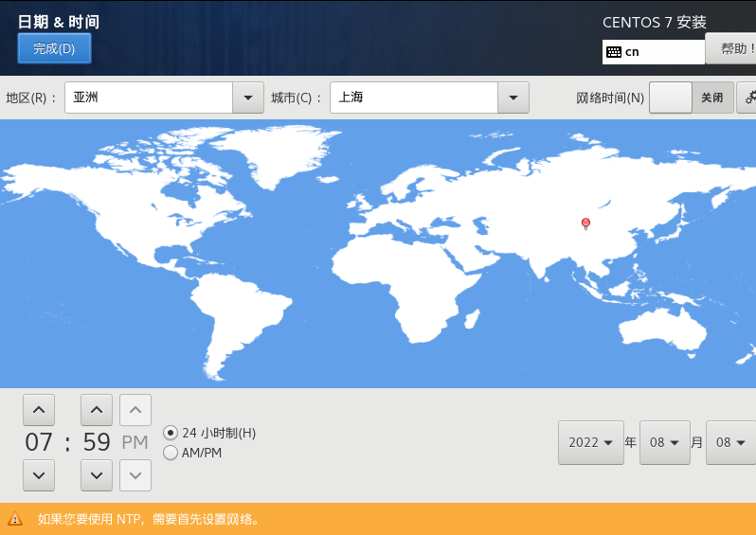Toggle the 网络时间 network time switch

tap(692, 98)
